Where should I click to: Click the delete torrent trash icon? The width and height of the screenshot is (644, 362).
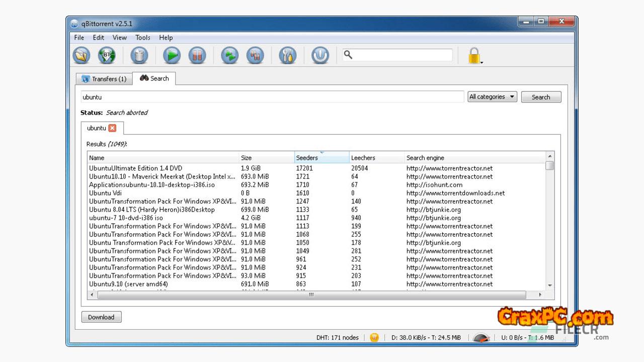click(139, 55)
